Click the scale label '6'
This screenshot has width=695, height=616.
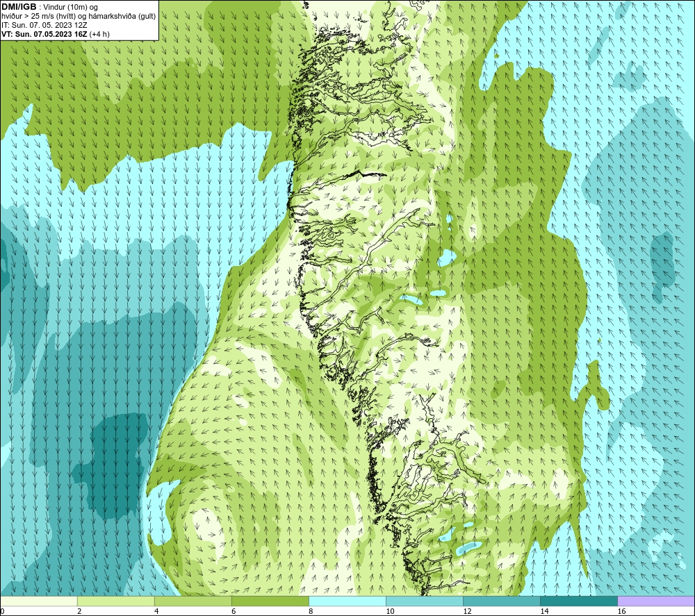(234, 612)
